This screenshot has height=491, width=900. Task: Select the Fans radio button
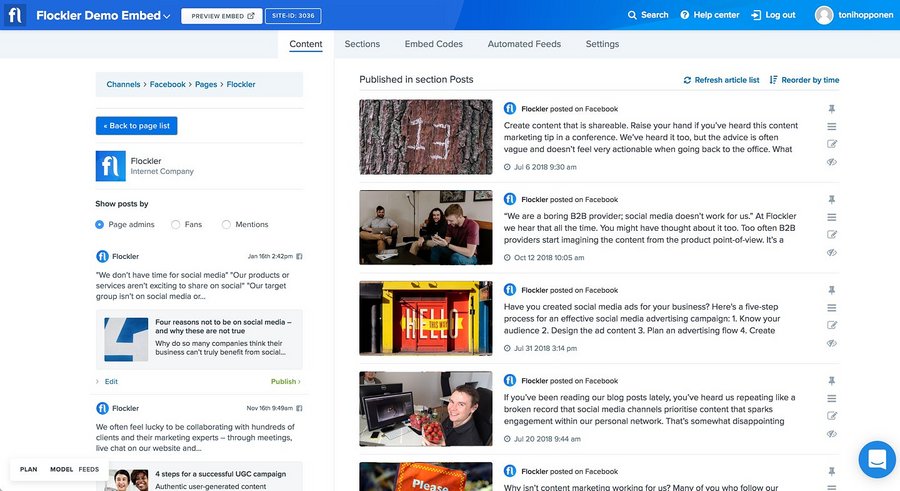click(x=176, y=225)
